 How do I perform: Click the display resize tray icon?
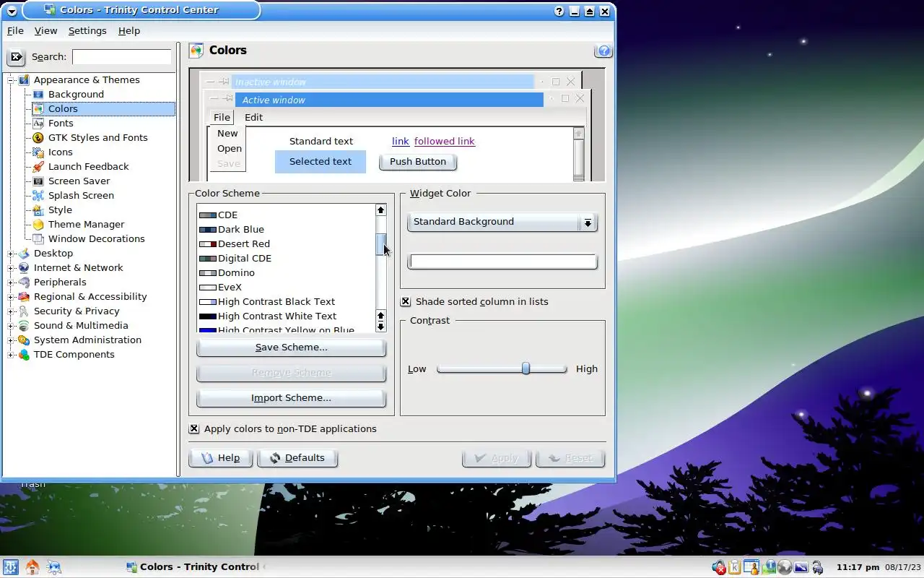pyautogui.click(x=801, y=567)
